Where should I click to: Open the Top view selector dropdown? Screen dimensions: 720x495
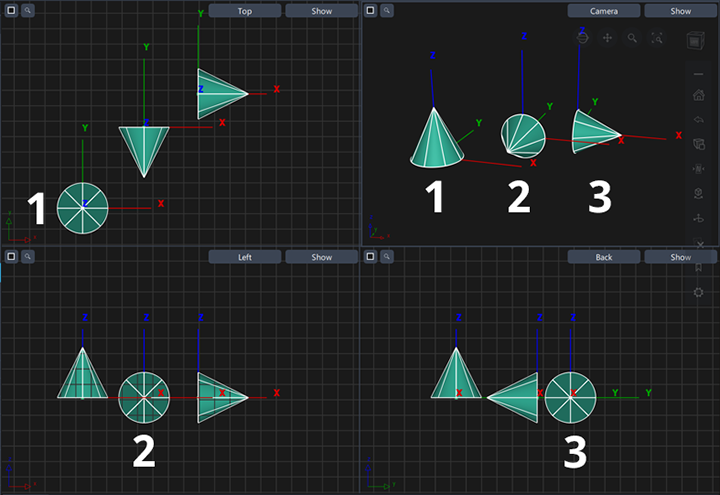(245, 11)
